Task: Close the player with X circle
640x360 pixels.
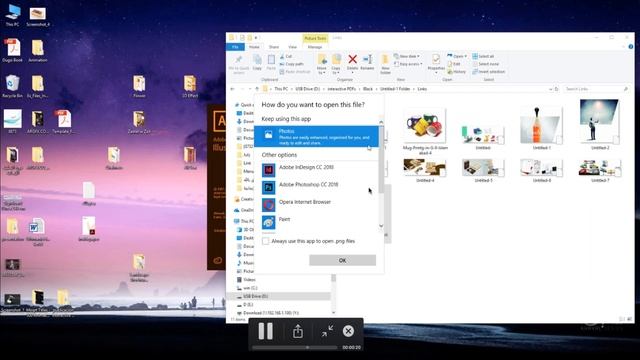Action: (348, 331)
